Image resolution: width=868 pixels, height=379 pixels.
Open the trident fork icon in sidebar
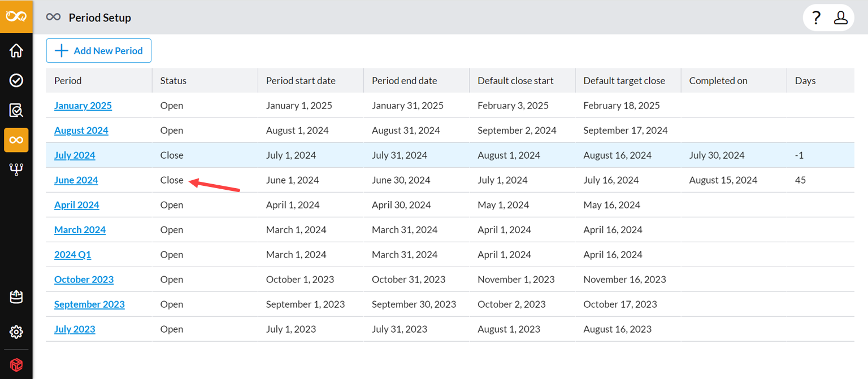(x=16, y=170)
